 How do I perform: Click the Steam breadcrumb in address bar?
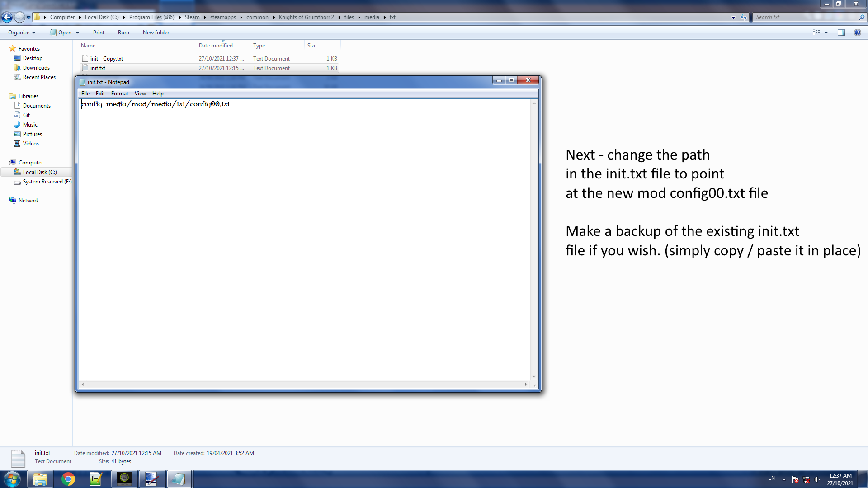pyautogui.click(x=192, y=17)
